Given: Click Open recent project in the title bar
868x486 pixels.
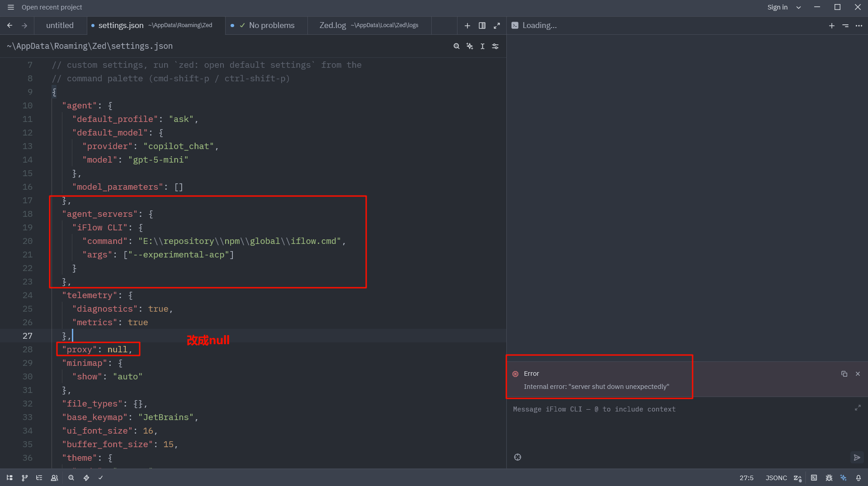Looking at the screenshot, I should [x=52, y=7].
